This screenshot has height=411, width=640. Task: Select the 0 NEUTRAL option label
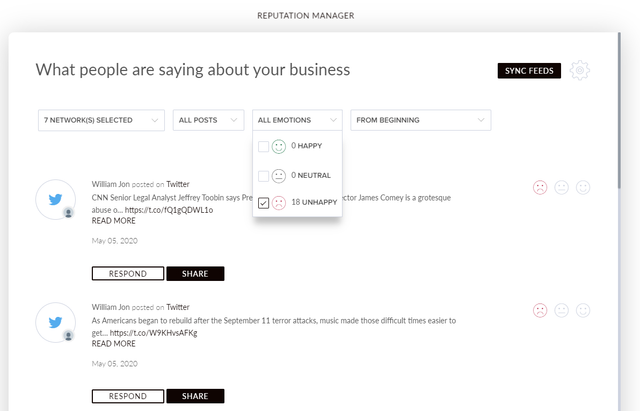coord(311,176)
